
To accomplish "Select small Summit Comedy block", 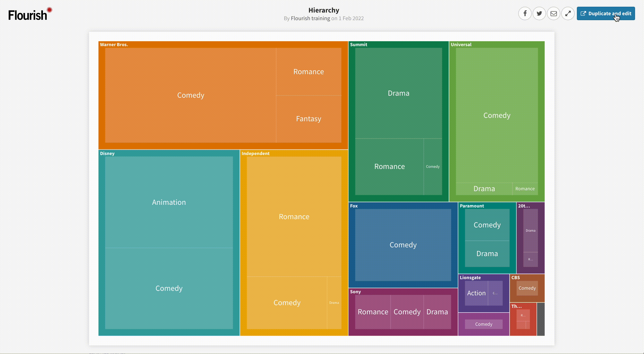I will 433,167.
